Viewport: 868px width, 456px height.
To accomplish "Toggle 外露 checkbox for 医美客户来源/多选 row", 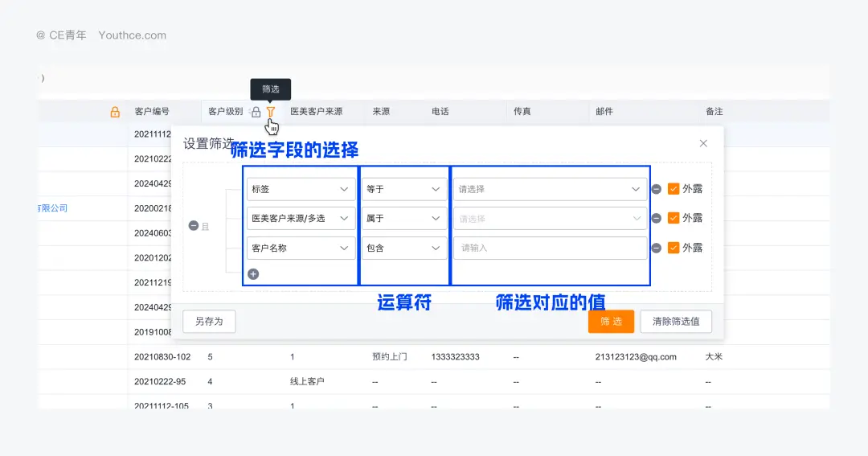I will 674,218.
